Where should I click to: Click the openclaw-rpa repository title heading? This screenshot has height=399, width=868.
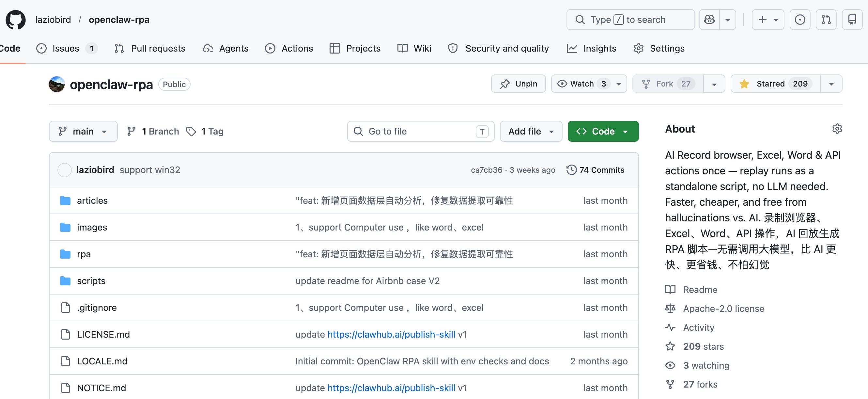coord(111,84)
